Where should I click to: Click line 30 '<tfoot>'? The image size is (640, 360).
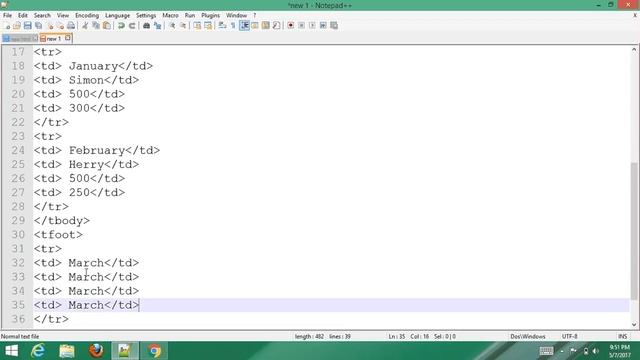pos(58,235)
